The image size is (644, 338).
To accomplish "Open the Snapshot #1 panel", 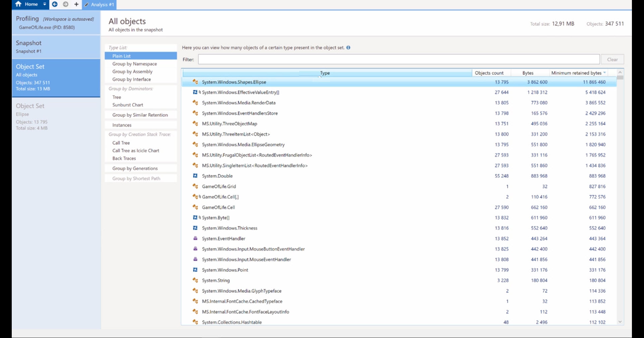I will [56, 47].
